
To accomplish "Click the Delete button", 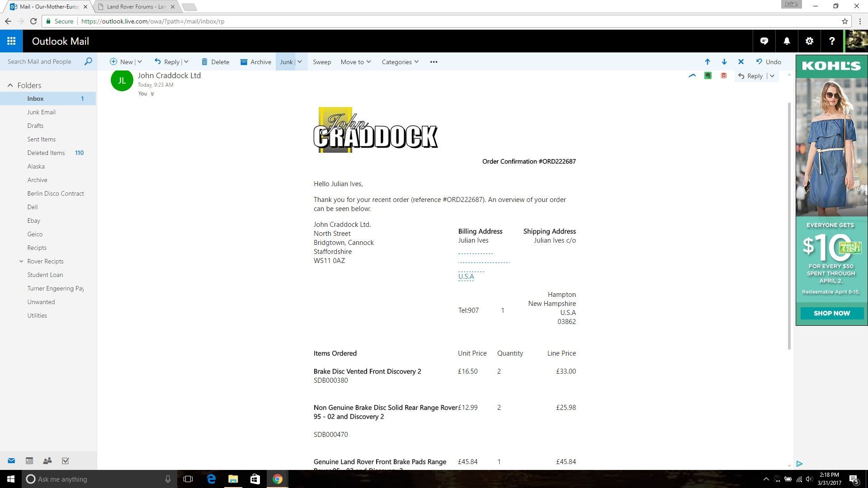I will click(215, 62).
